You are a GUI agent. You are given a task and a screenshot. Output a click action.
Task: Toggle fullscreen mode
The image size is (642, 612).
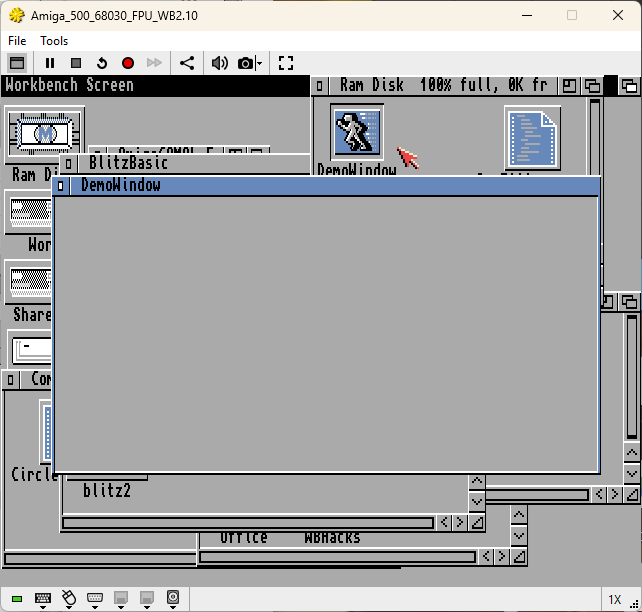[286, 63]
